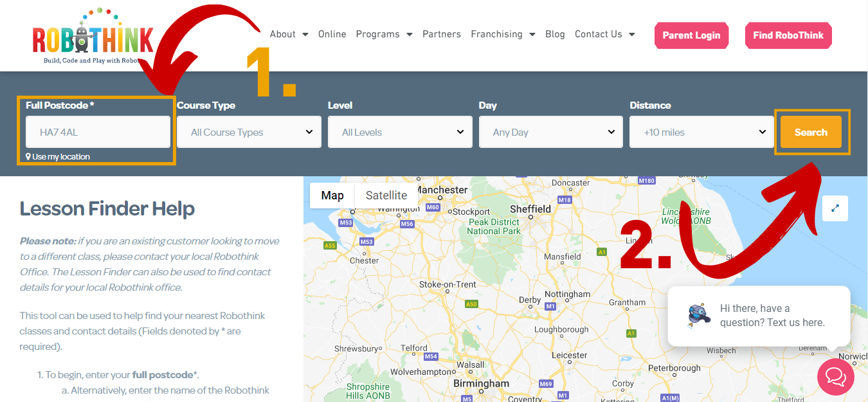The image size is (868, 402).
Task: Click the Full Postcode input field
Action: 98,132
